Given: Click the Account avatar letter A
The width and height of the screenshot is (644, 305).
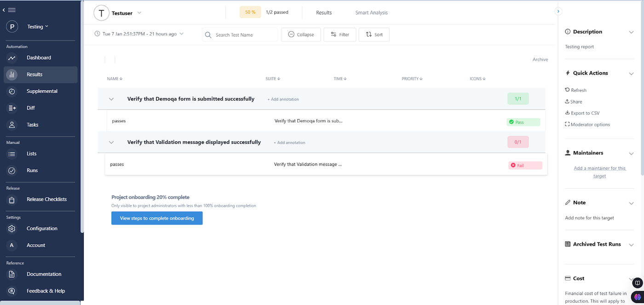Looking at the screenshot, I should pos(12,246).
